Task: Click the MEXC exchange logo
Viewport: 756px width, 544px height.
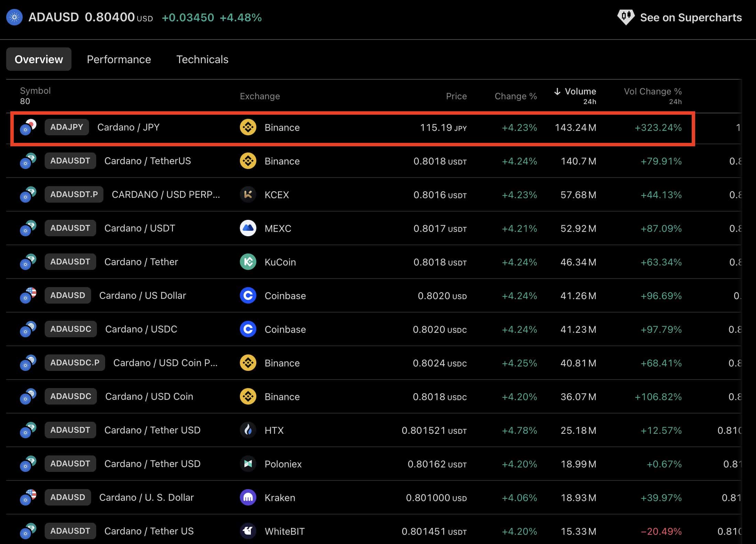Action: tap(248, 228)
